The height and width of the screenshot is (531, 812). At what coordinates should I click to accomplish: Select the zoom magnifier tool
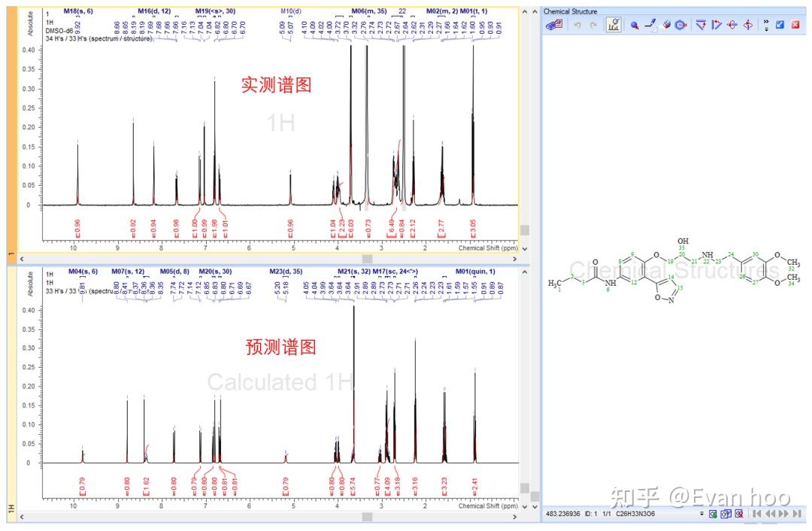click(x=635, y=24)
